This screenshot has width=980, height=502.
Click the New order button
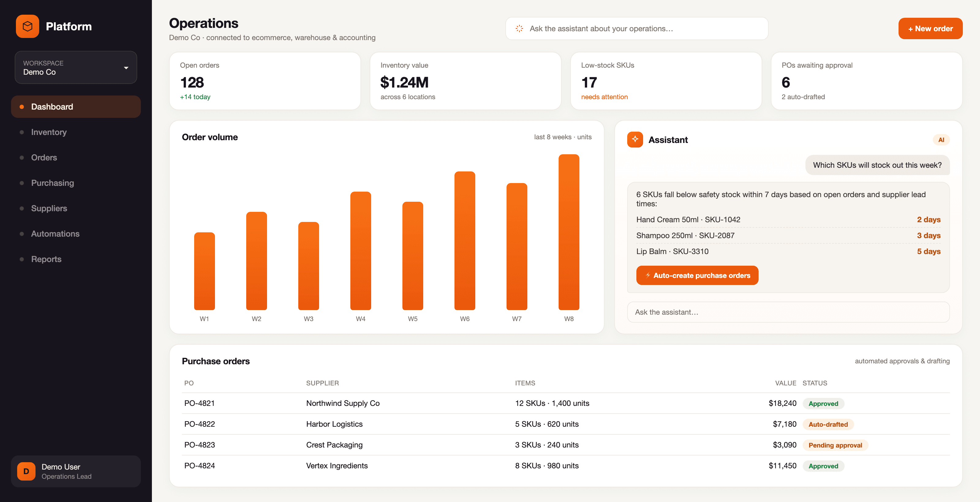pyautogui.click(x=930, y=28)
